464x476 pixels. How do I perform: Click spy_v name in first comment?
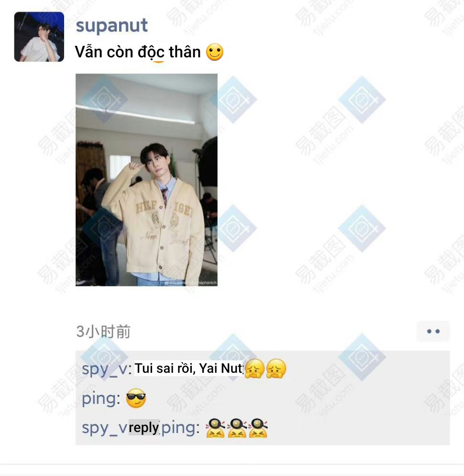105,369
